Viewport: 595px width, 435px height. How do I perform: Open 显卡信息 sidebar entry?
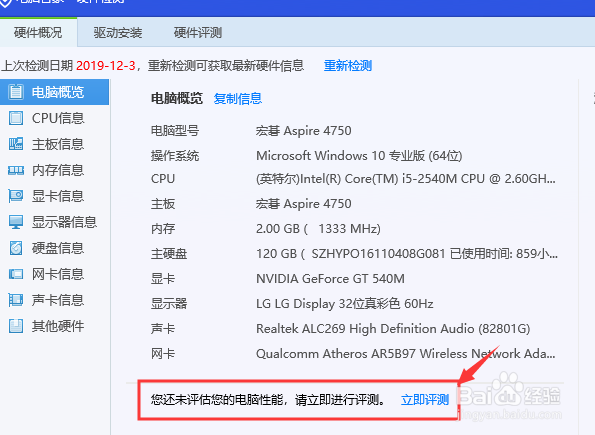click(x=54, y=196)
